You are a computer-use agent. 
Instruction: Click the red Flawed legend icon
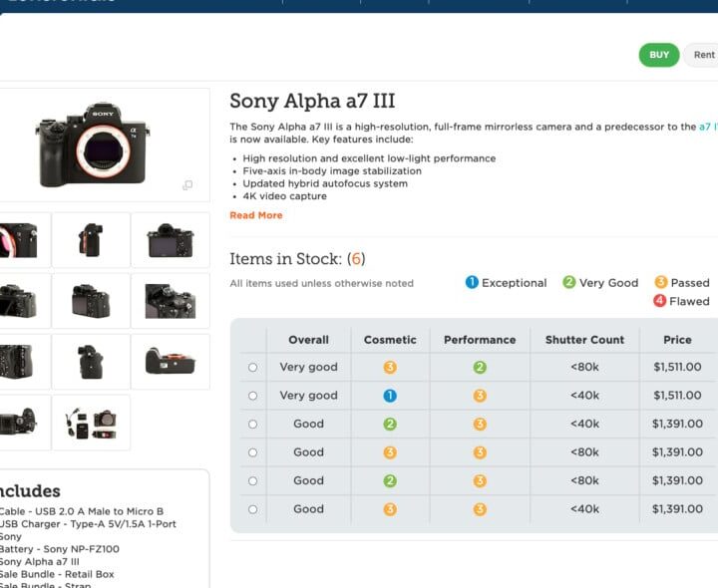tap(659, 301)
